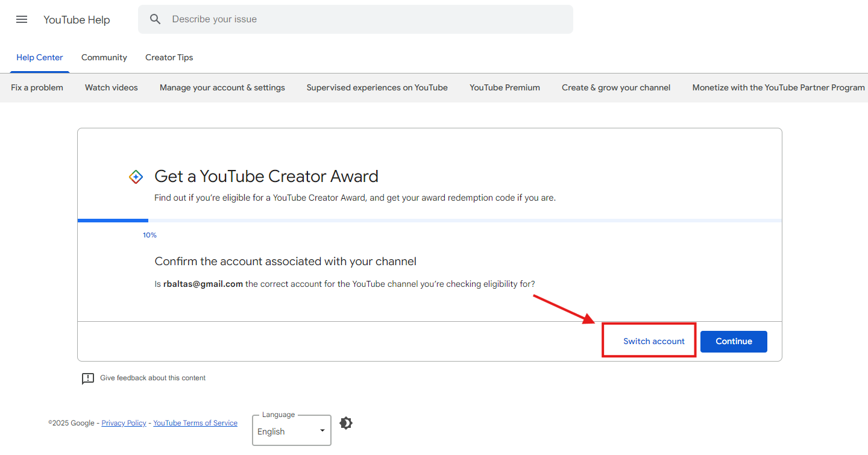868x455 pixels.
Task: Focus the Describe your issue search field
Action: [356, 19]
